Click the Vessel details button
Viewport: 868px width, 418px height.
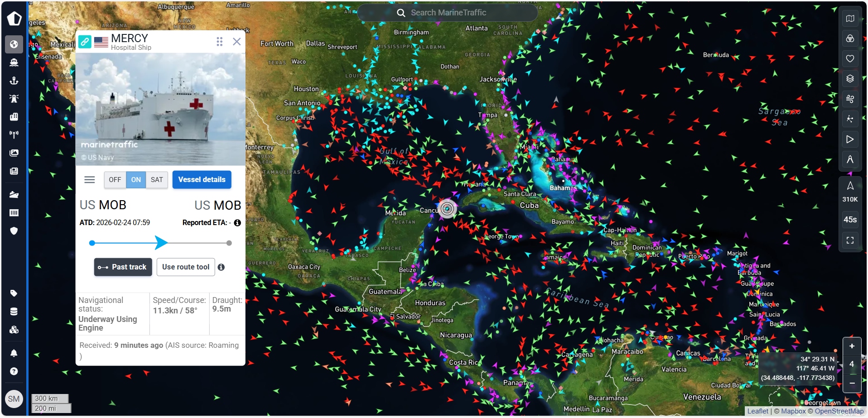coord(202,180)
